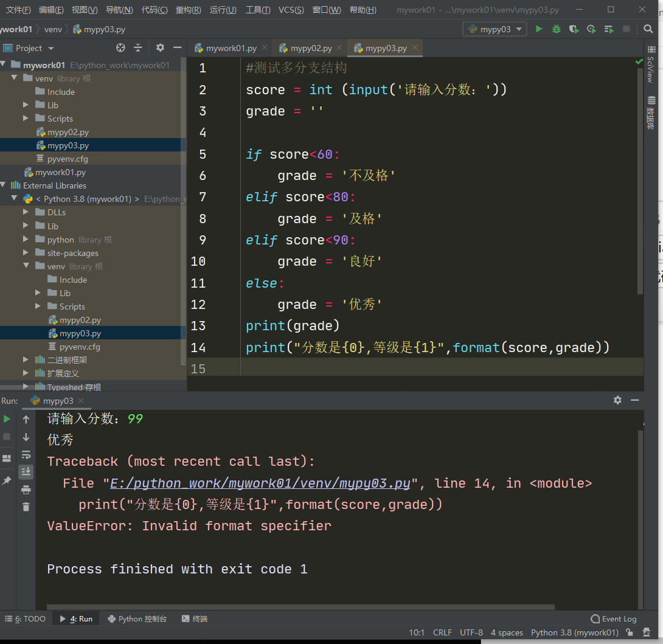Change the UTF-8 file encoding in status bar
Viewport: 663px width, 644px height.
[x=471, y=632]
